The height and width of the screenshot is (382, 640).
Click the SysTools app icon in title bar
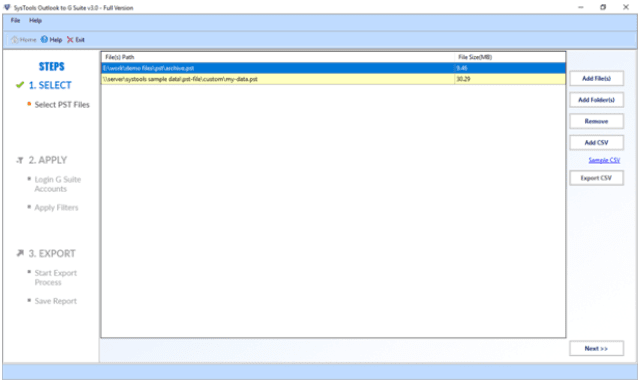coord(7,7)
